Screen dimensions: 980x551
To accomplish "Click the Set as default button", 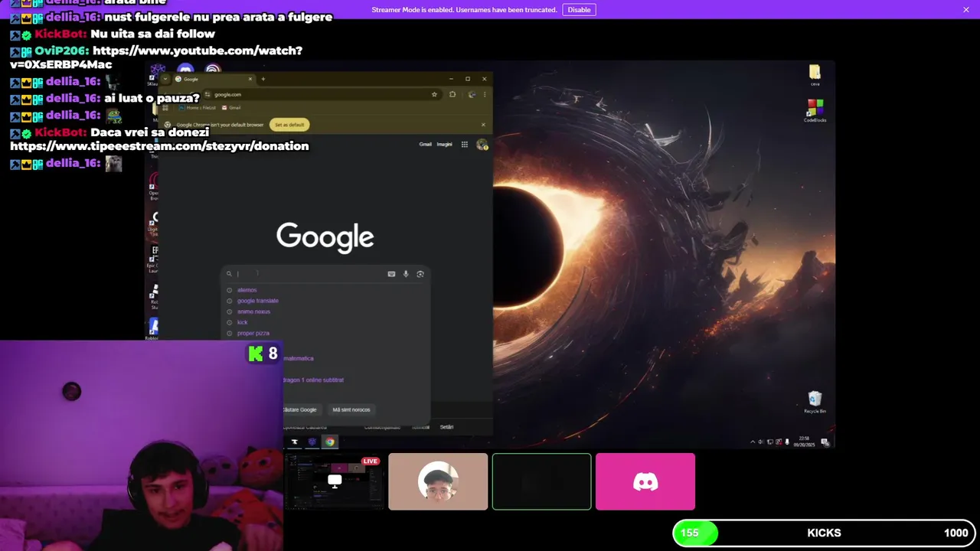I will coord(289,125).
